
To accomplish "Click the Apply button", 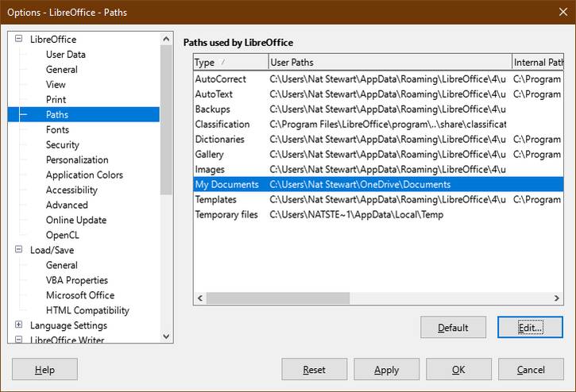I will click(386, 369).
